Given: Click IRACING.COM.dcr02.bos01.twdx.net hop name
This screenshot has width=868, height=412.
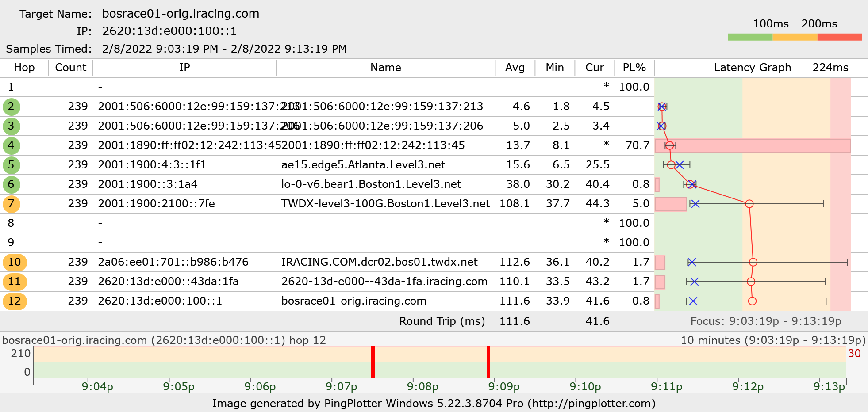Looking at the screenshot, I should (x=380, y=262).
